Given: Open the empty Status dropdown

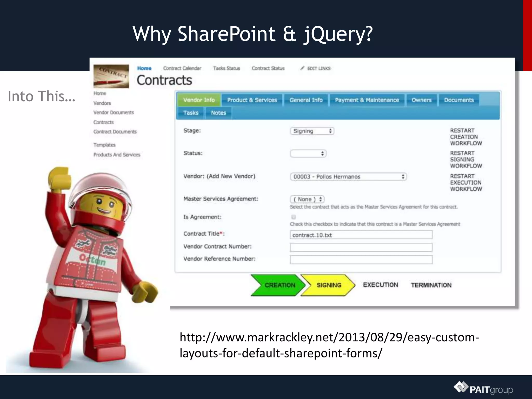Looking at the screenshot, I should tap(308, 154).
